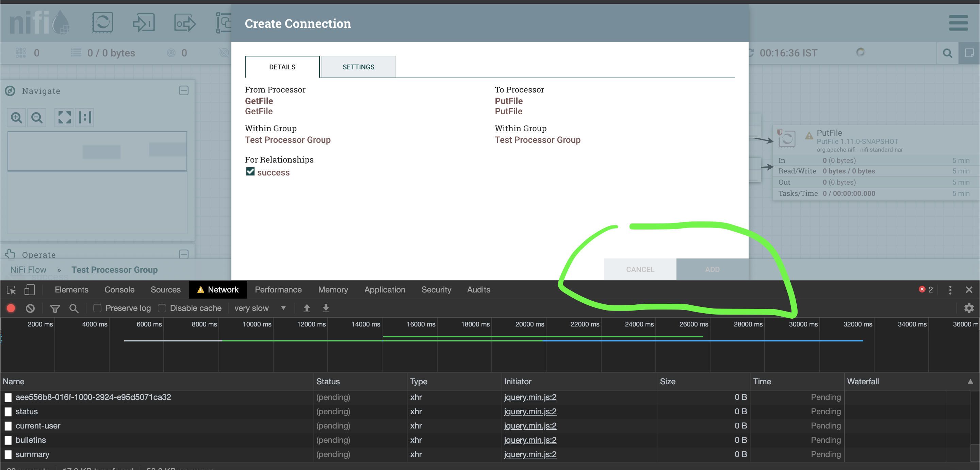Click the export HAR download icon

pyautogui.click(x=326, y=308)
